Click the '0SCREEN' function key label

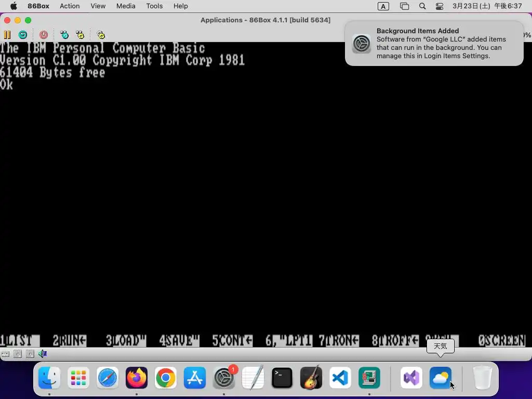502,340
